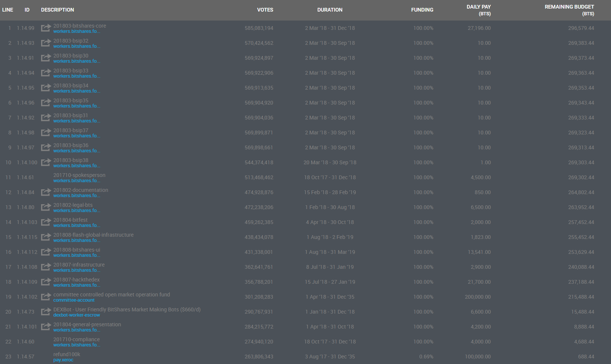611x364 pixels.
Task: Select worker name 201710-spokesperson
Action: pyautogui.click(x=79, y=175)
